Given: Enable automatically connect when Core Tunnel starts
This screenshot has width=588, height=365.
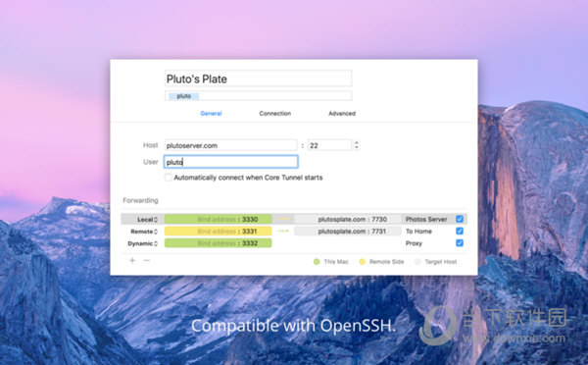Looking at the screenshot, I should coord(168,178).
